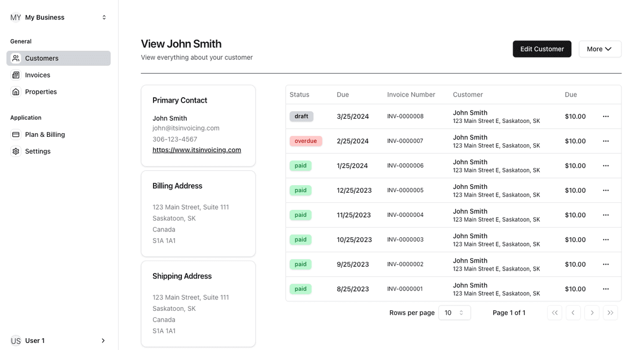Image resolution: width=644 pixels, height=350 pixels.
Task: Click the Settings gear icon
Action: 16,151
